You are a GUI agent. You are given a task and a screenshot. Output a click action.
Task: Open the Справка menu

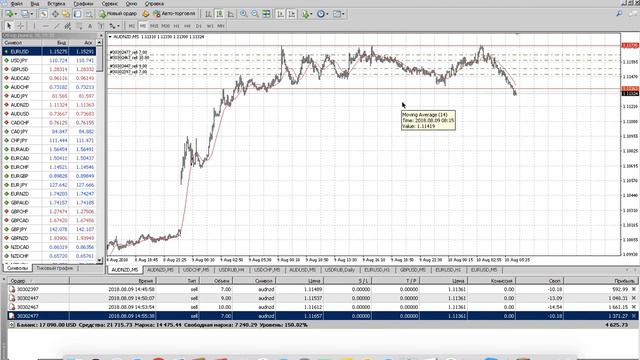pyautogui.click(x=154, y=4)
